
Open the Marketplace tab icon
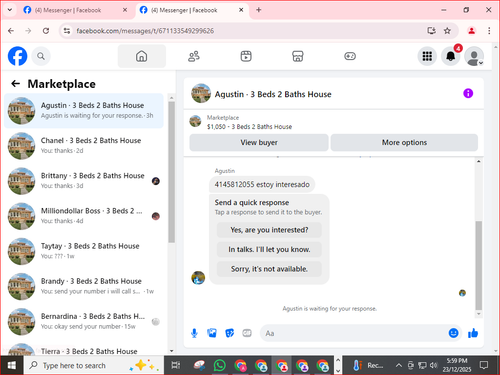298,56
